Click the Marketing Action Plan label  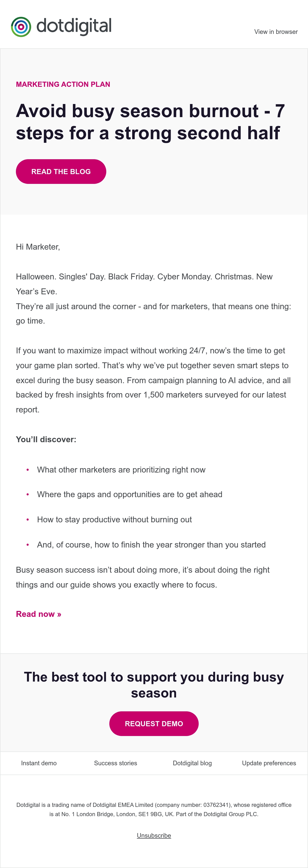coord(63,84)
